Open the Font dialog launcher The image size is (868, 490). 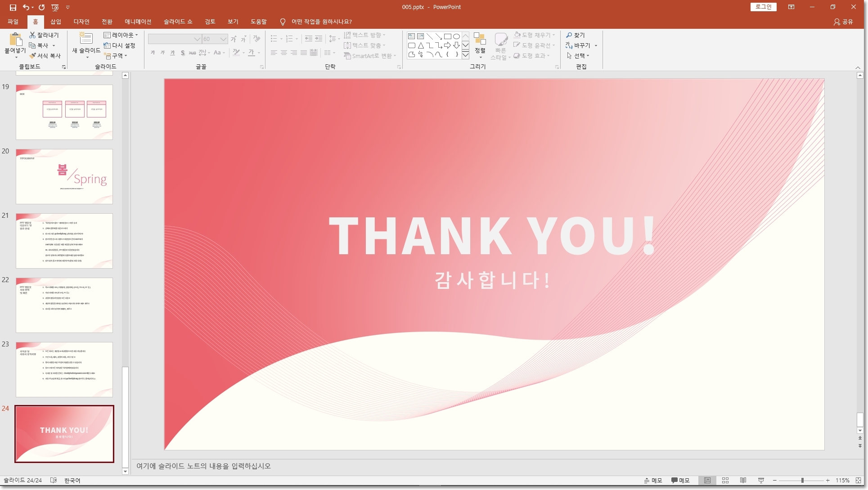point(262,67)
